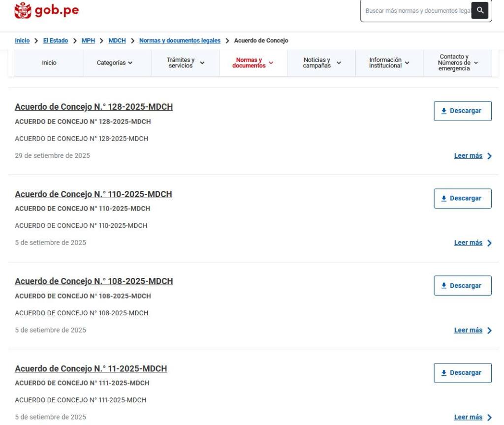Image resolution: width=504 pixels, height=425 pixels.
Task: Expand Noticias y campañas menu
Action: (321, 63)
